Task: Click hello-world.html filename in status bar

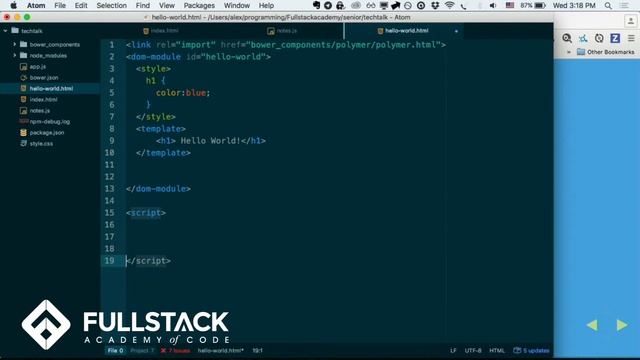Action: click(x=220, y=350)
